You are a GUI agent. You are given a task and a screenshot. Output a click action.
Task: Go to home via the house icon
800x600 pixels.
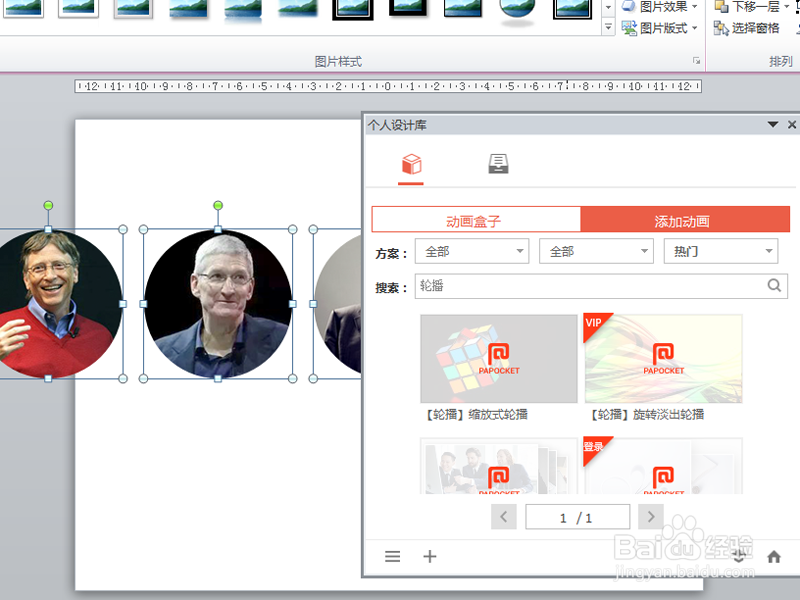[773, 557]
